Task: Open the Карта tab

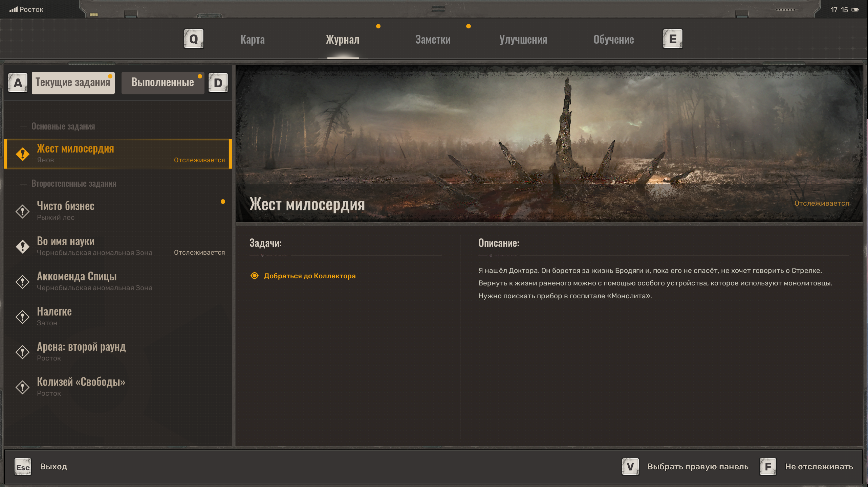Action: coord(253,40)
